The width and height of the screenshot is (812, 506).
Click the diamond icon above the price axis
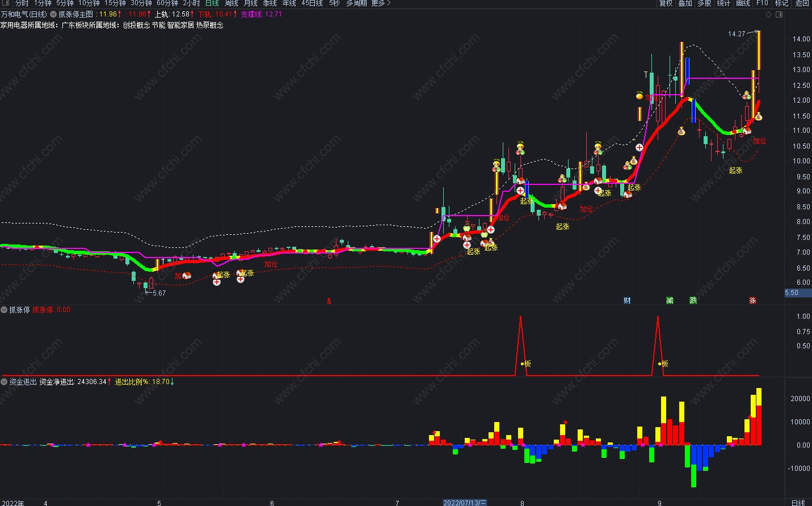tap(768, 14)
